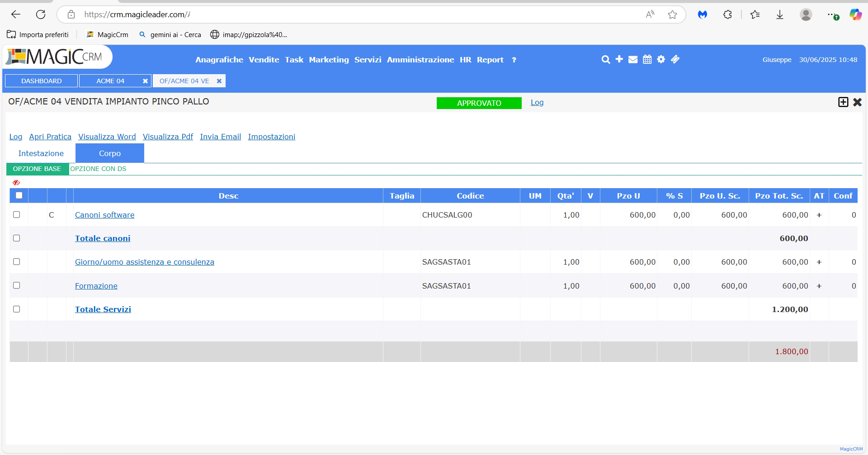Click the site info lock icon

point(71,14)
